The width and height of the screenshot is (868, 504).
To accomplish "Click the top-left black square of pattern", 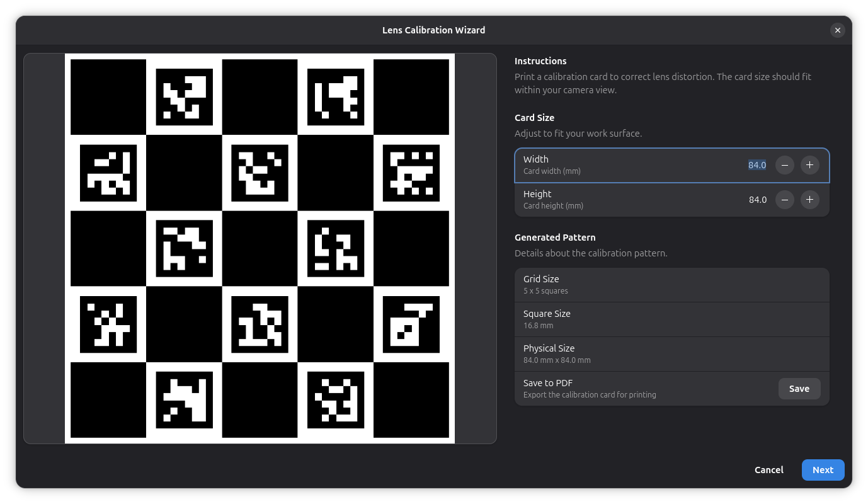I will tap(108, 97).
